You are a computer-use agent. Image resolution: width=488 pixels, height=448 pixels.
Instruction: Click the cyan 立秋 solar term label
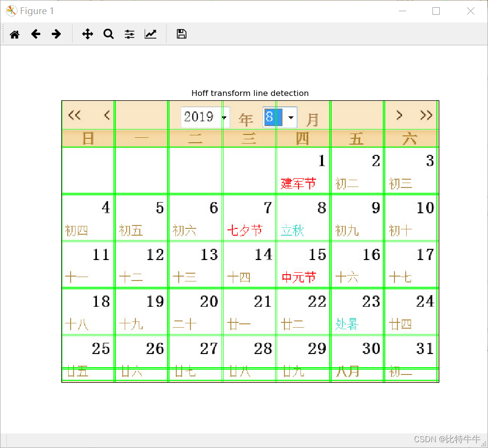coord(293,230)
